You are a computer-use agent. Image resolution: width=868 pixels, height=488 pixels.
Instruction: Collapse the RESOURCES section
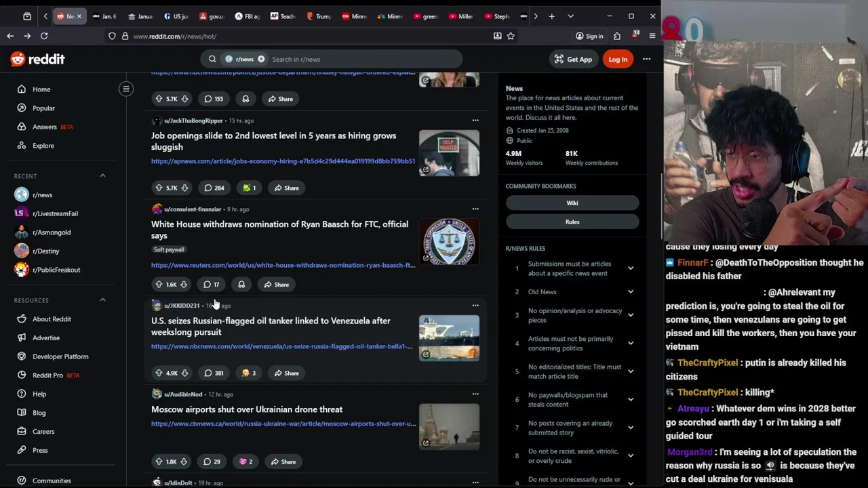102,300
